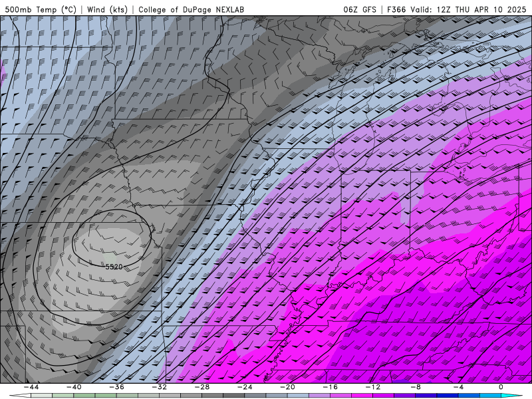
Task: Click the "F366 Valid: 12Z THU APR 10 2025" text
Action: 456,9
